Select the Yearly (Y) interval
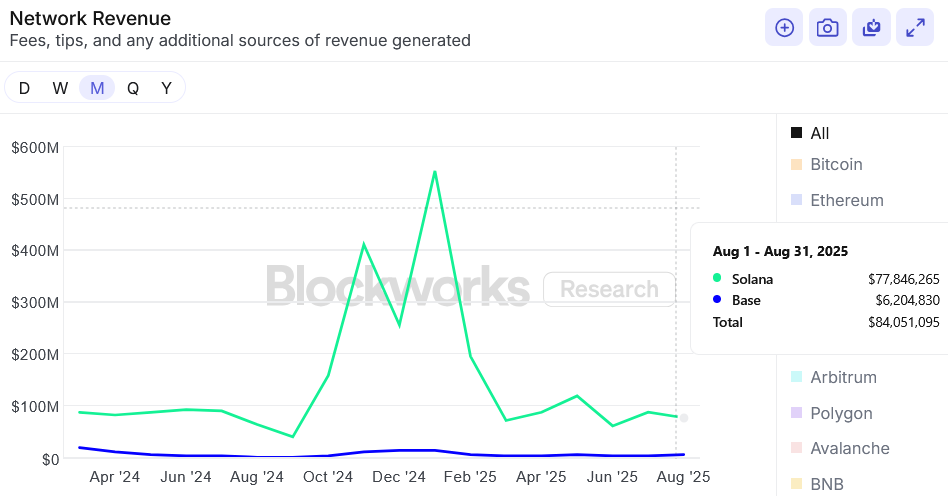This screenshot has height=496, width=948. [x=166, y=88]
